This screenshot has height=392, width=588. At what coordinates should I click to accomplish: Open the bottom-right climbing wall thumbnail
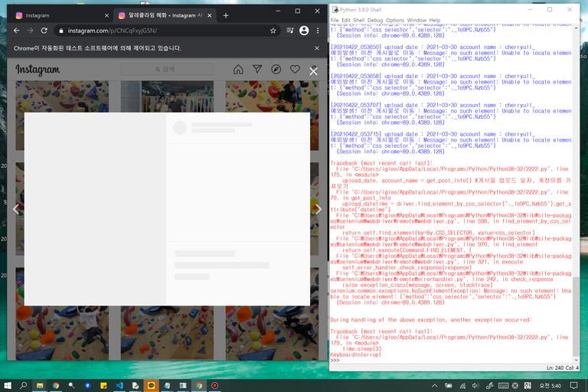point(272,333)
